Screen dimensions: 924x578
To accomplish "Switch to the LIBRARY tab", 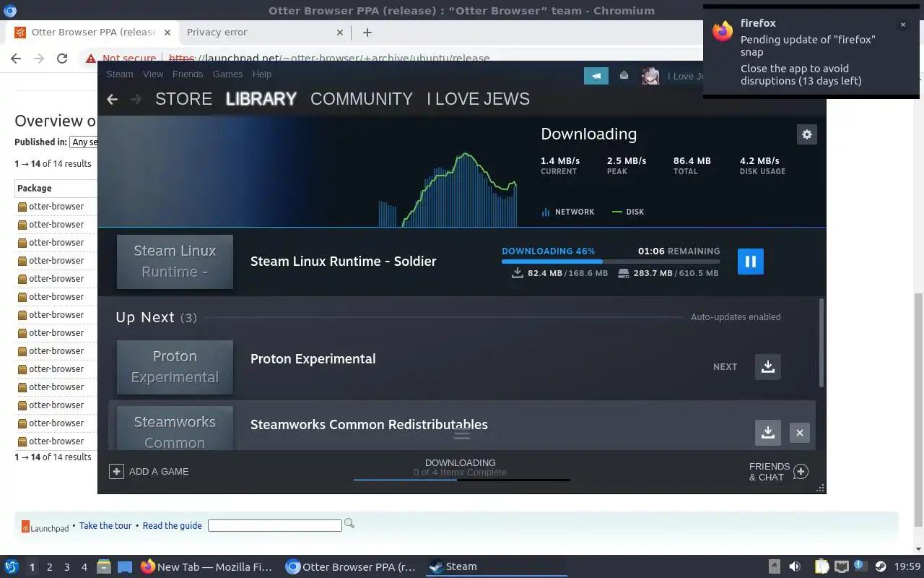I will [x=261, y=99].
